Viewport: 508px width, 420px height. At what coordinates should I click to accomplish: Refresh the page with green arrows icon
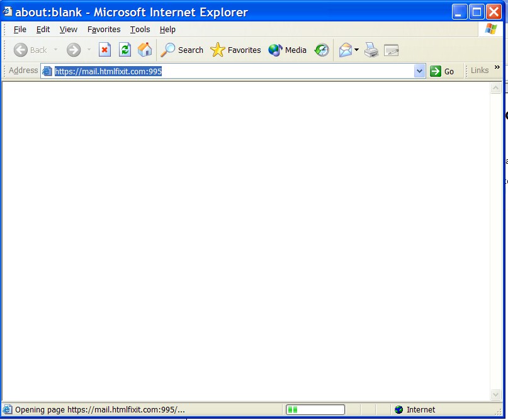pyautogui.click(x=125, y=50)
